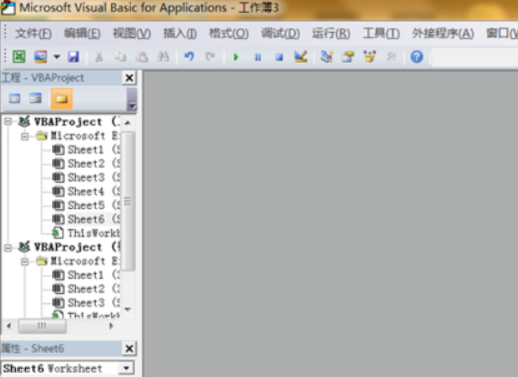Select Sheet4 in the project tree
This screenshot has height=377, width=518.
(86, 192)
